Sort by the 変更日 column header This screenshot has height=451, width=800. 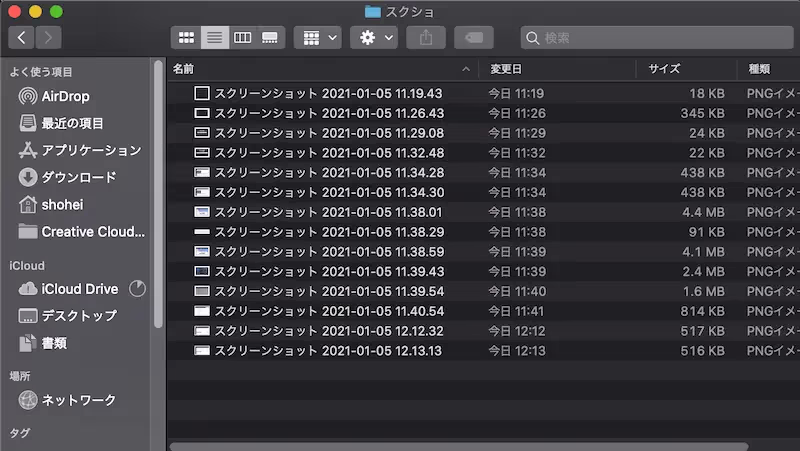coord(506,69)
